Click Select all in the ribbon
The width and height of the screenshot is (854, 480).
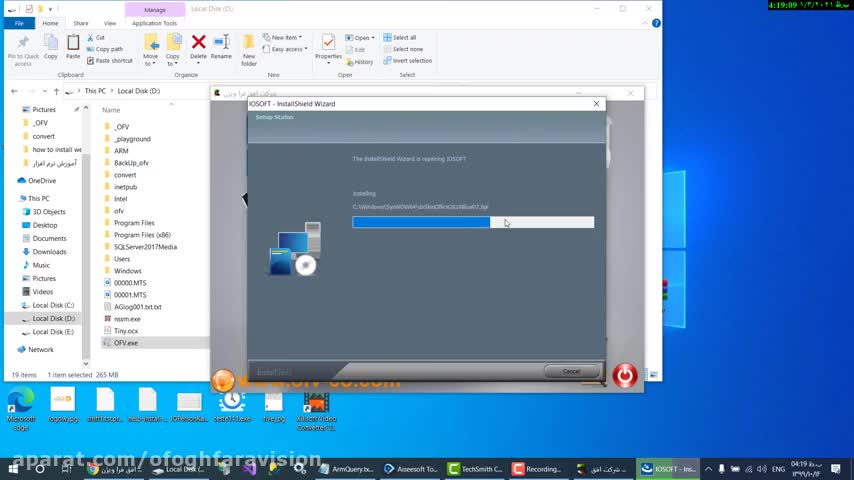(404, 38)
